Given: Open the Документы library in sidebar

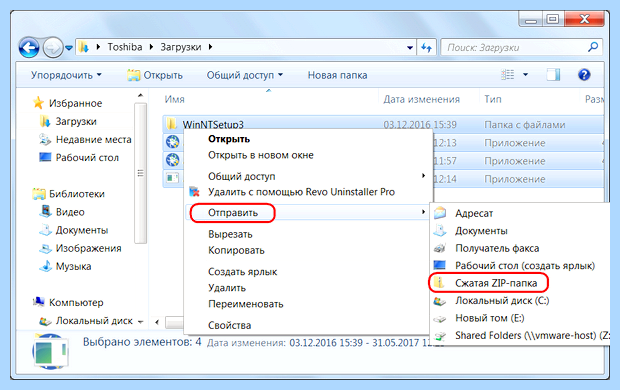Looking at the screenshot, I should click(x=74, y=230).
